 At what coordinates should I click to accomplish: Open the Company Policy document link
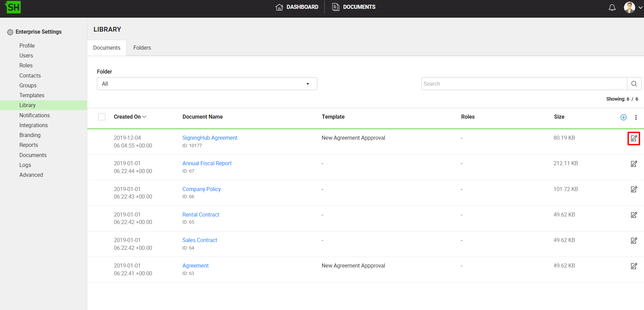pyautogui.click(x=201, y=189)
